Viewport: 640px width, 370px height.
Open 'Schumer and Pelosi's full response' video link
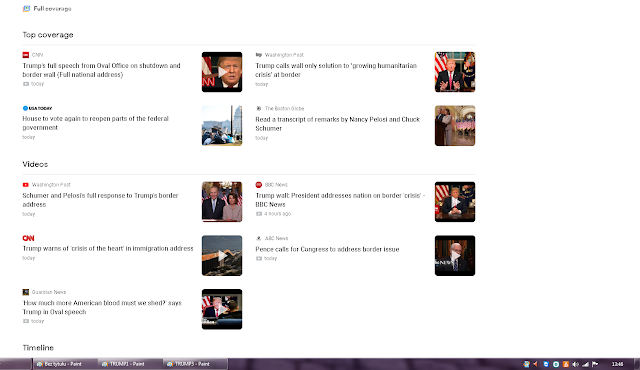(100, 200)
